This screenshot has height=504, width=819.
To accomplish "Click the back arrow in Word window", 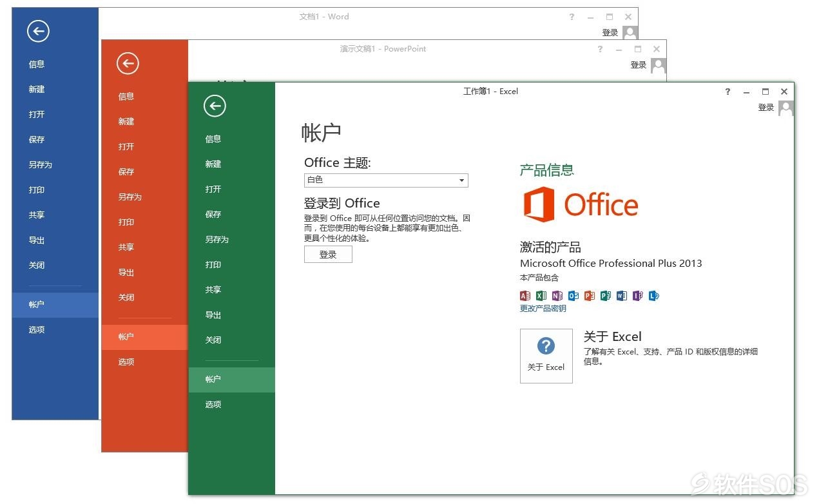I will coord(38,31).
